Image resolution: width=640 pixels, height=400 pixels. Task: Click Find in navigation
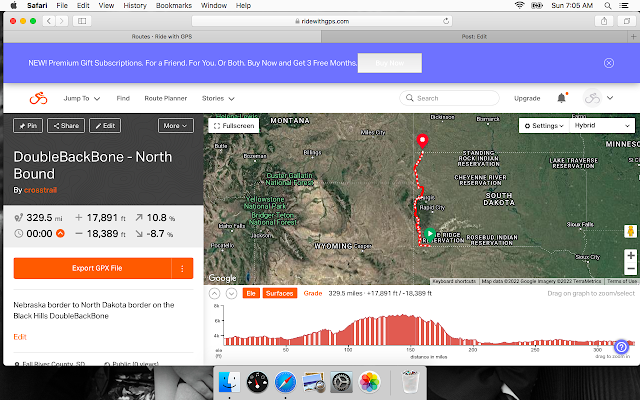tap(123, 98)
